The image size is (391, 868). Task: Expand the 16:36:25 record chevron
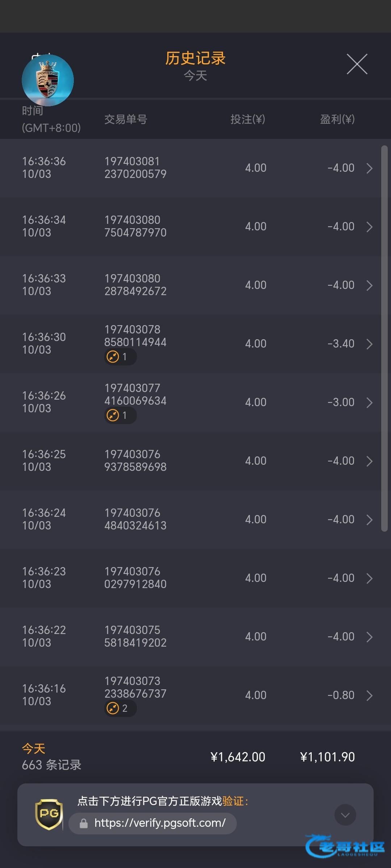[369, 461]
